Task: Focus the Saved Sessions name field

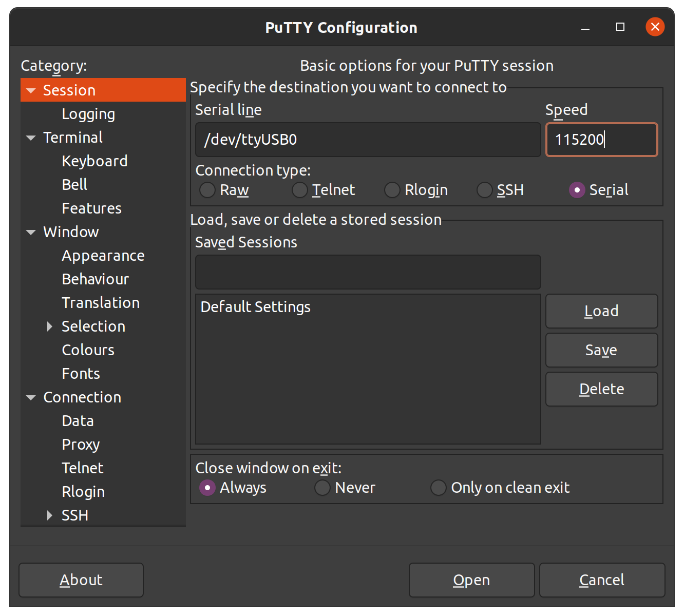Action: (368, 272)
